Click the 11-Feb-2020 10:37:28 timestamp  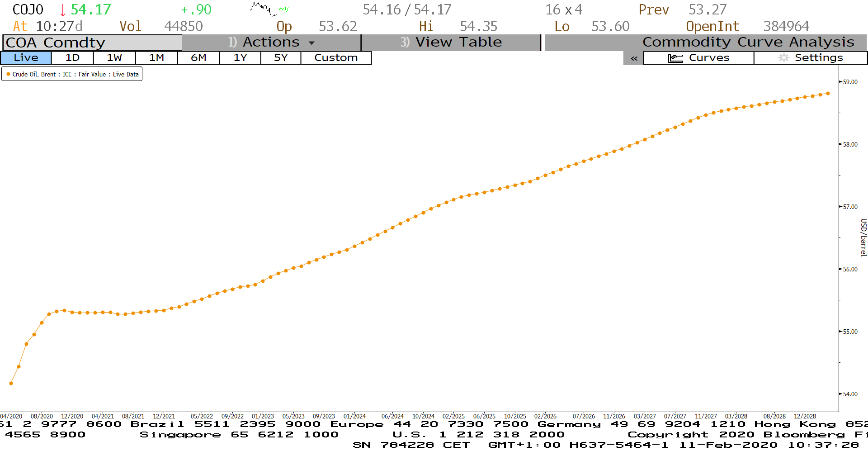pos(769,445)
